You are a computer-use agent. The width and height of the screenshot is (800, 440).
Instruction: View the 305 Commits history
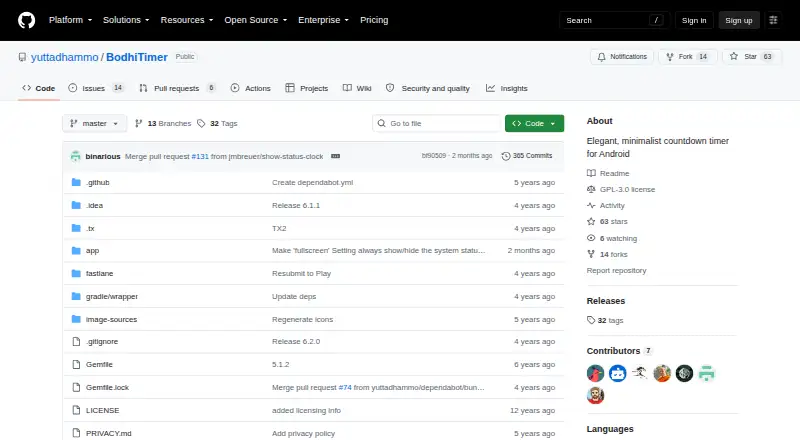(x=527, y=156)
